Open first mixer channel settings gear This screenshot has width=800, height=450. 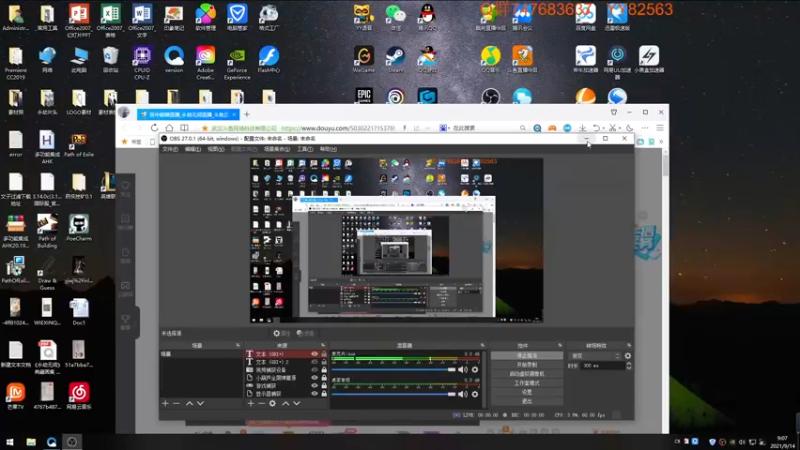(475, 369)
